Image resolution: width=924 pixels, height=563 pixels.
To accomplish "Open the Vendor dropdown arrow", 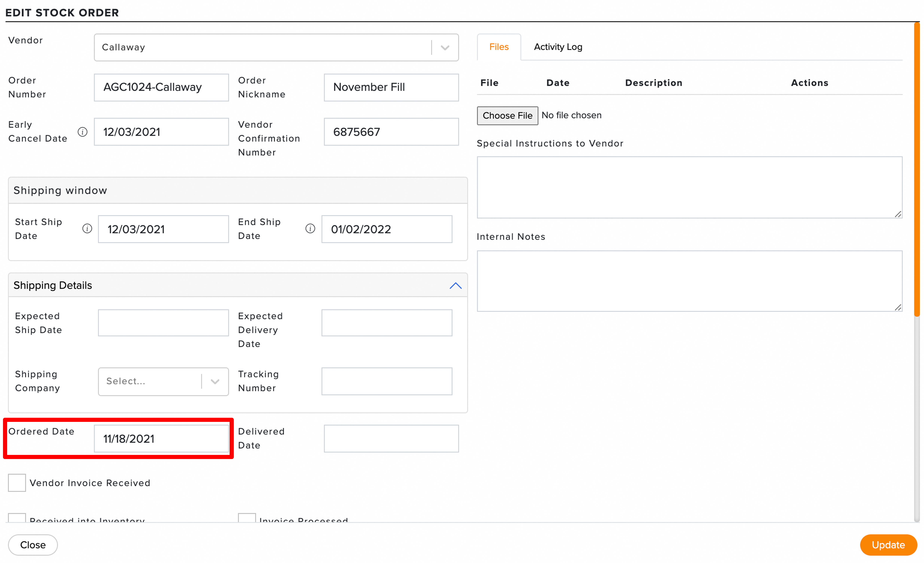I will tap(445, 48).
